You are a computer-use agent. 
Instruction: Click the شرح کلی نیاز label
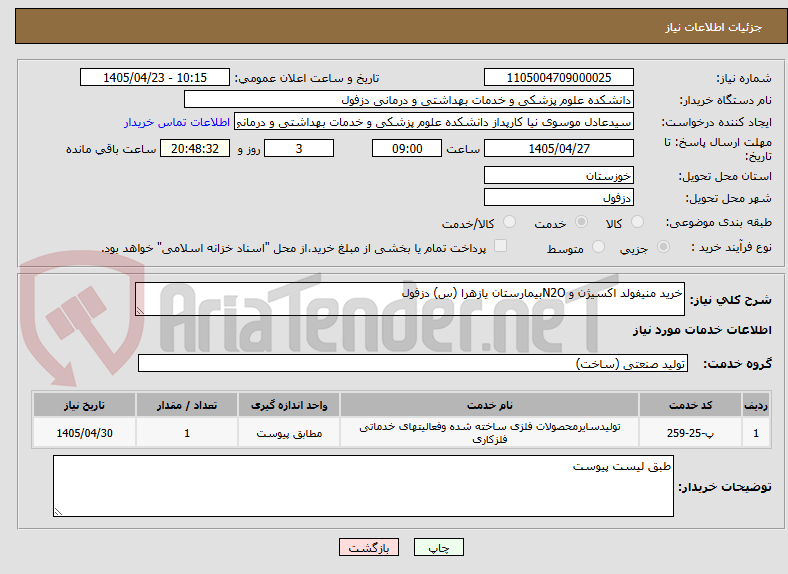pos(730,300)
